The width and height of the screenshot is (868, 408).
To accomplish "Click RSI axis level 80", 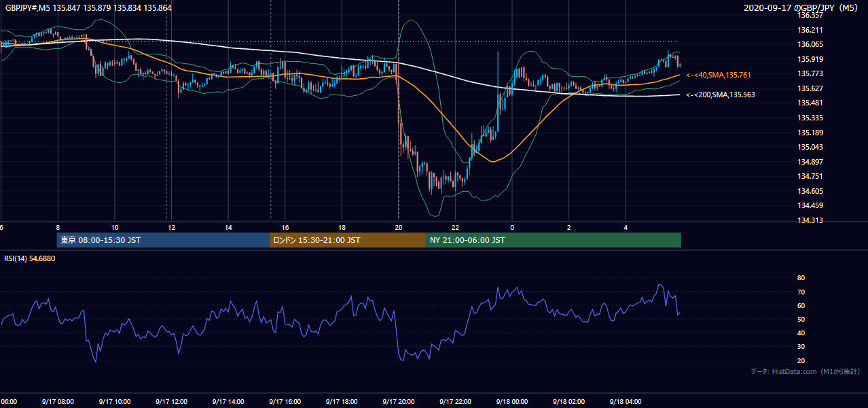I will (x=801, y=278).
